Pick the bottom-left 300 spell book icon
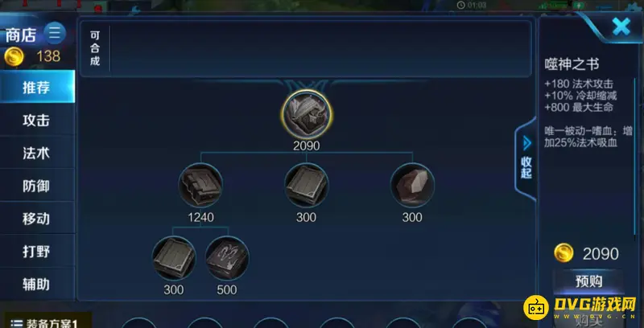 click(174, 258)
